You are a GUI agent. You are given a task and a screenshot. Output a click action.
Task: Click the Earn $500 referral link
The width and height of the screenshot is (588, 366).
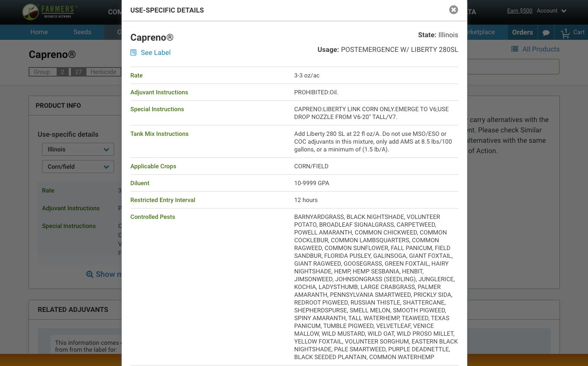pyautogui.click(x=519, y=10)
